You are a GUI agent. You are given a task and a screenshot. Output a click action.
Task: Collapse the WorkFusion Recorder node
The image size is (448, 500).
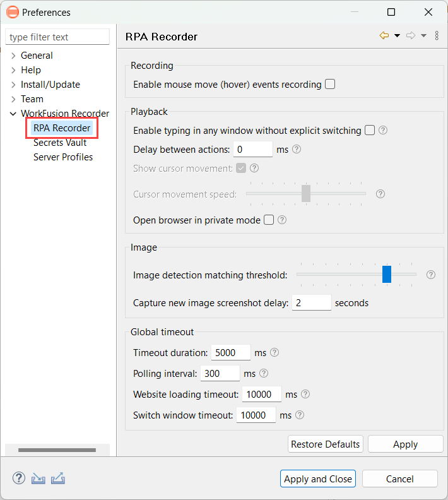point(13,114)
